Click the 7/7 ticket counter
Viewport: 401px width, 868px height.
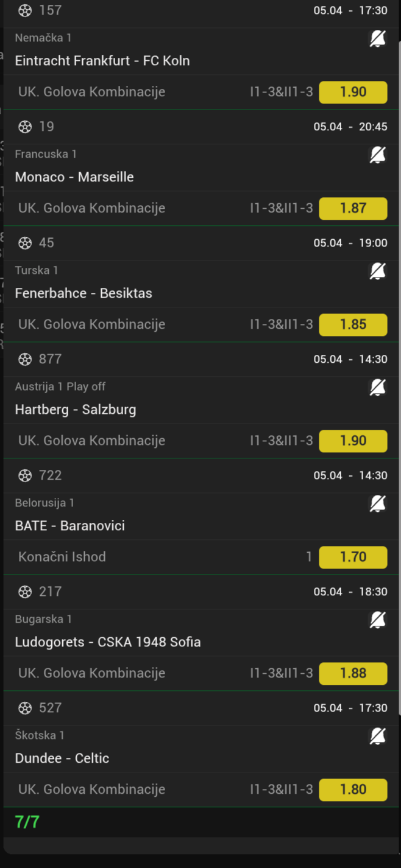(27, 822)
